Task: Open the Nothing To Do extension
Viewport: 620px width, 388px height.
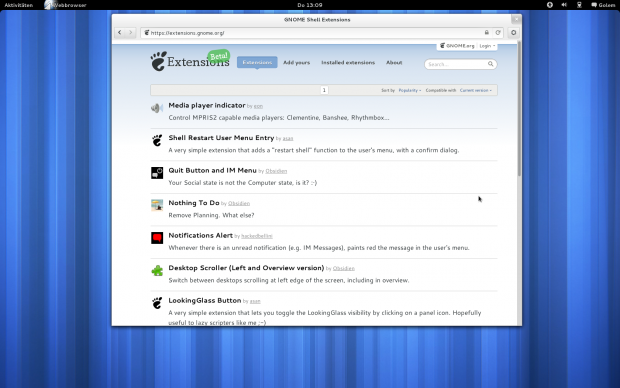Action: pos(194,203)
